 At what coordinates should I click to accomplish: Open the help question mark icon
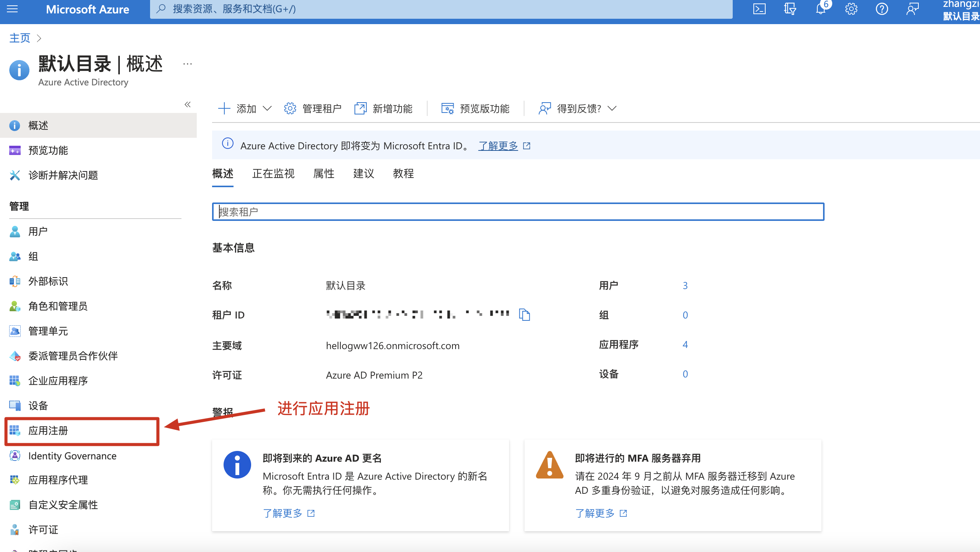tap(882, 9)
